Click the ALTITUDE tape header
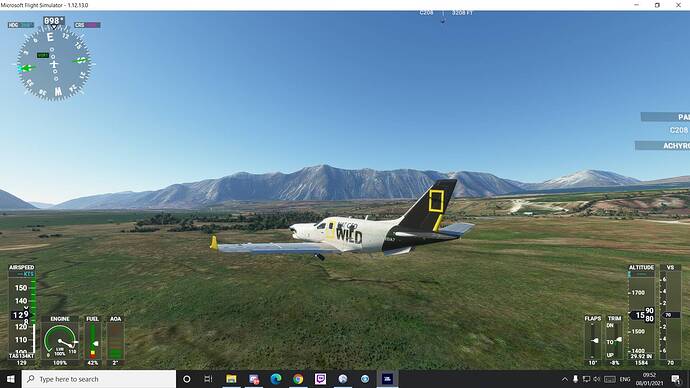 [x=641, y=267]
